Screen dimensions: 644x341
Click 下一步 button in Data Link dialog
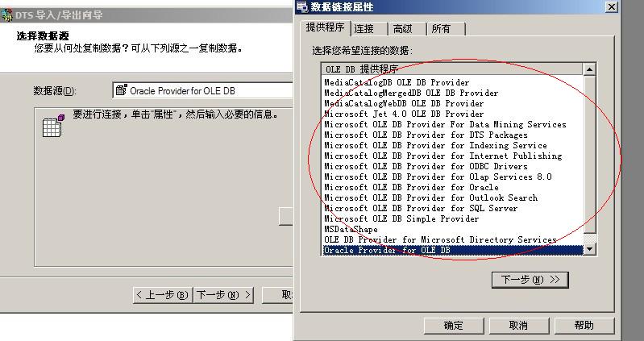(530, 280)
